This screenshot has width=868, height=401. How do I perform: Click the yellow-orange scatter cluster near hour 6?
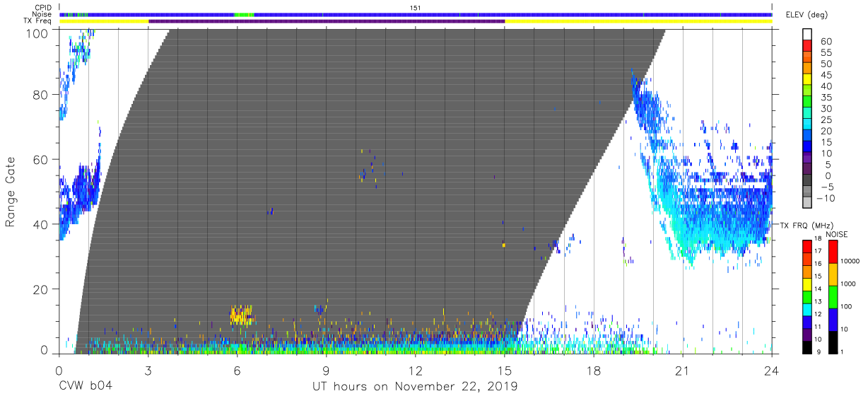click(x=241, y=315)
